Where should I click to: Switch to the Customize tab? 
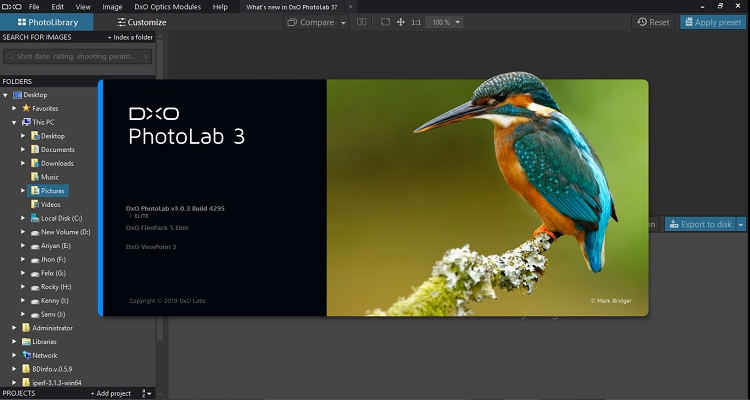(142, 22)
